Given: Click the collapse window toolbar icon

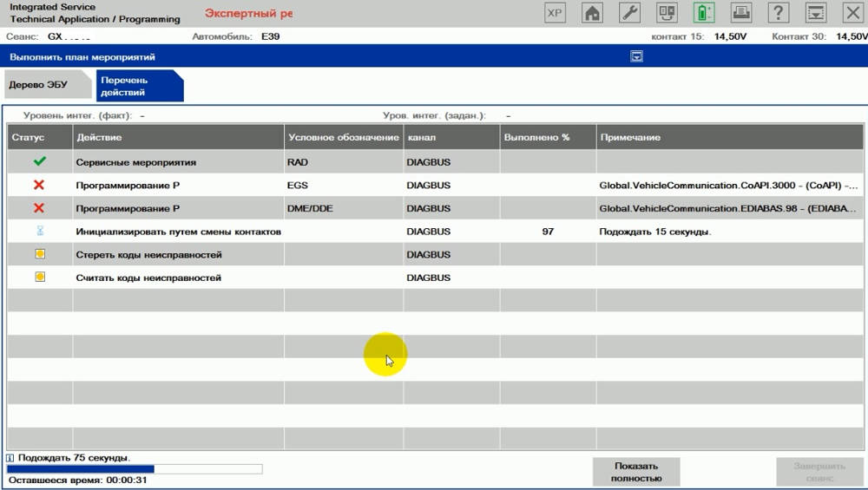Looking at the screenshot, I should pyautogui.click(x=816, y=14).
